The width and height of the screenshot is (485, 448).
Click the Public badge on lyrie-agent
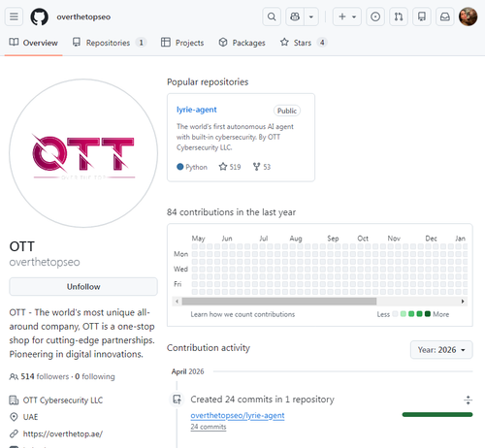tap(287, 111)
